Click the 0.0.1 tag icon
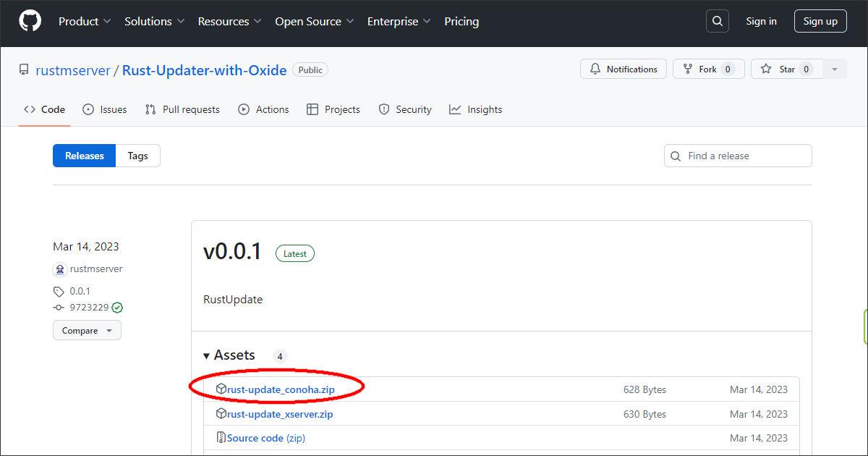Viewport: 868px width, 456px height. pyautogui.click(x=59, y=292)
